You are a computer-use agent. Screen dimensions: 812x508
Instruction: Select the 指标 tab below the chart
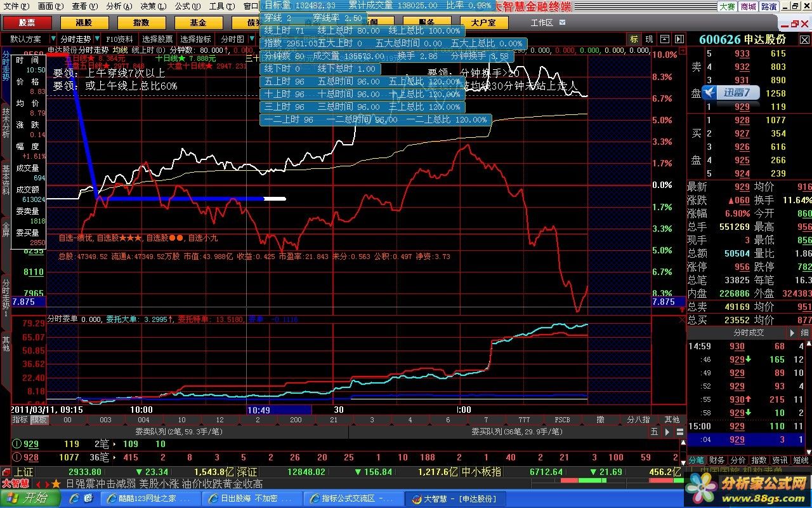pos(20,420)
